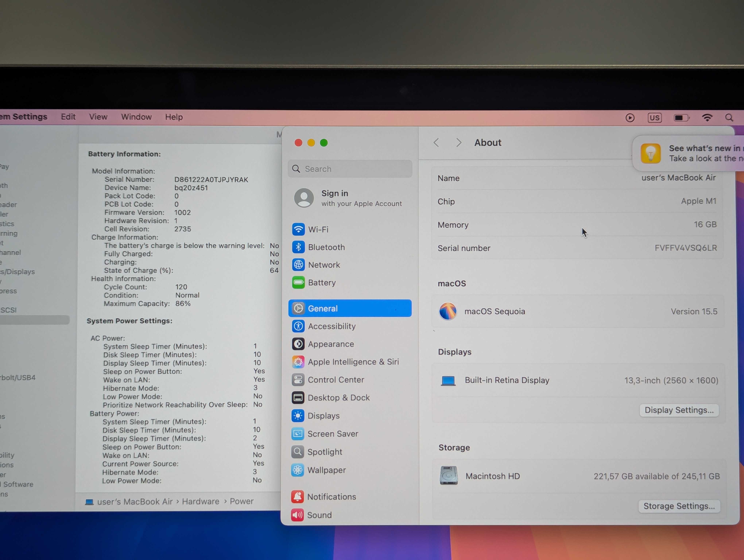Open Bluetooth settings in sidebar

pyautogui.click(x=350, y=247)
